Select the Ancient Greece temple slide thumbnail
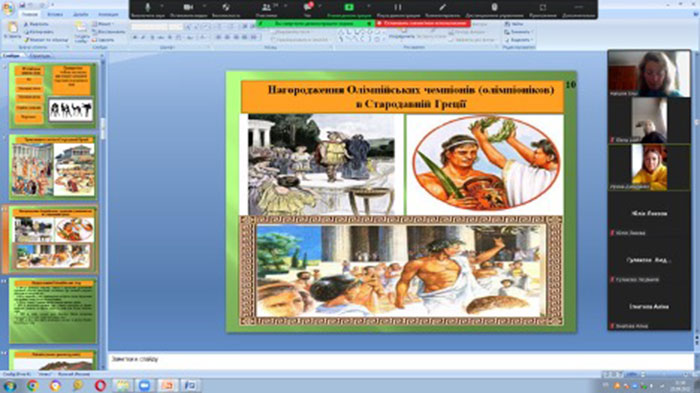 coord(53,167)
